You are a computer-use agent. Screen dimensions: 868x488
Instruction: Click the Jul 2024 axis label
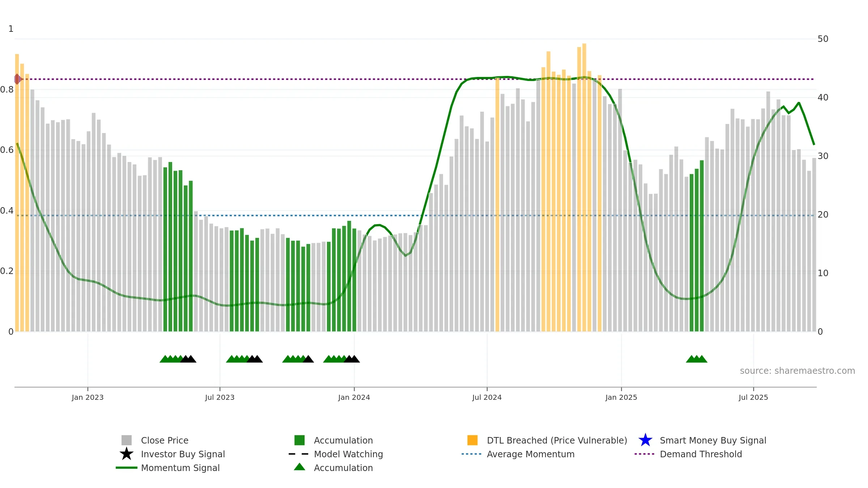[x=487, y=397]
